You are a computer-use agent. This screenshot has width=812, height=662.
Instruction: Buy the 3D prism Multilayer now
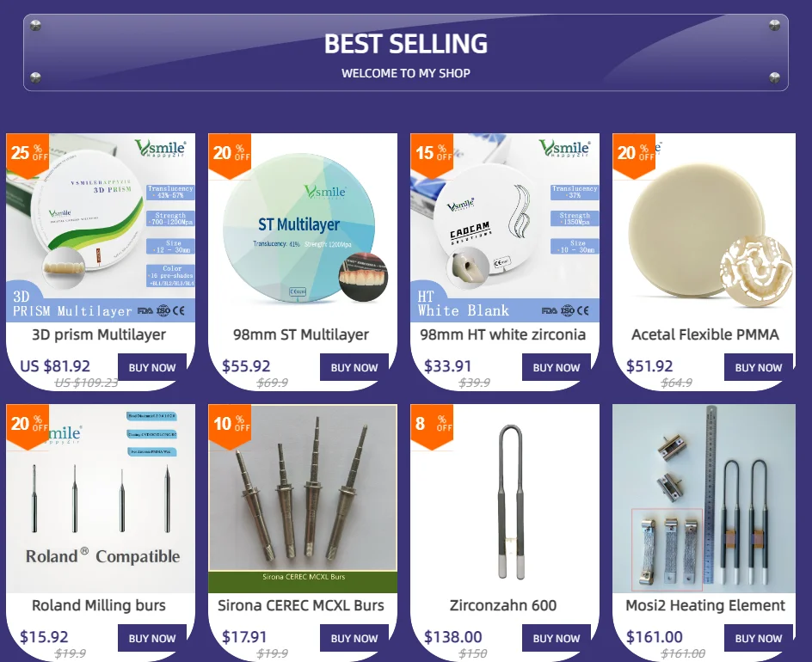point(152,367)
